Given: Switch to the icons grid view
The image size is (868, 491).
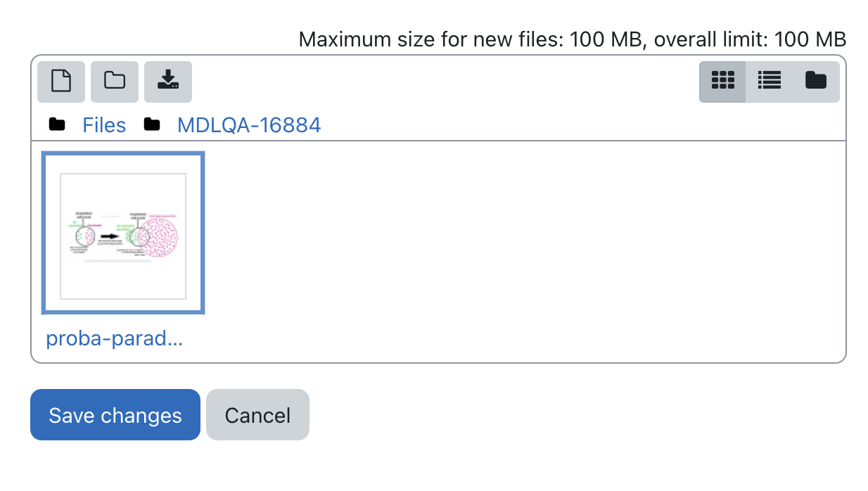Looking at the screenshot, I should click(722, 82).
